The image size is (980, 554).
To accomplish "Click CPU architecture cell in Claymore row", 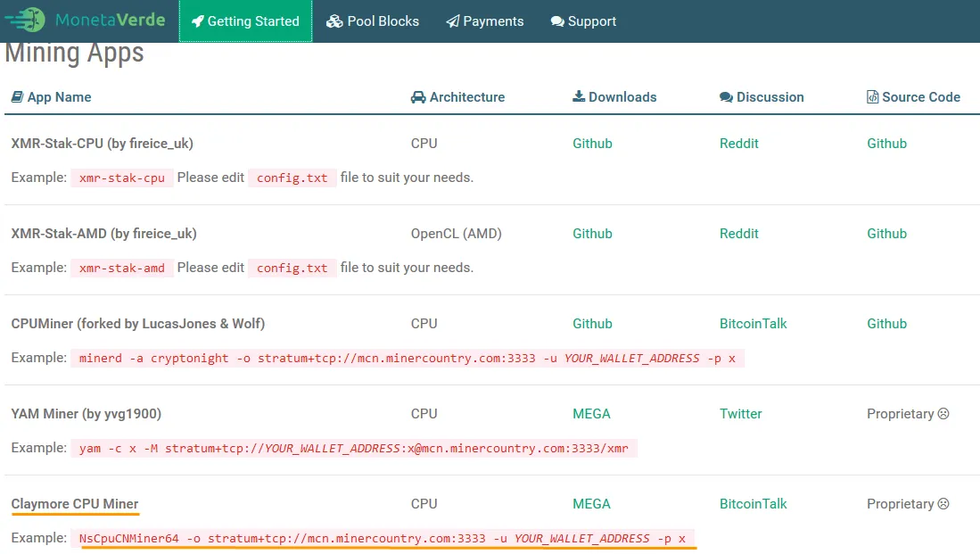I will point(424,503).
